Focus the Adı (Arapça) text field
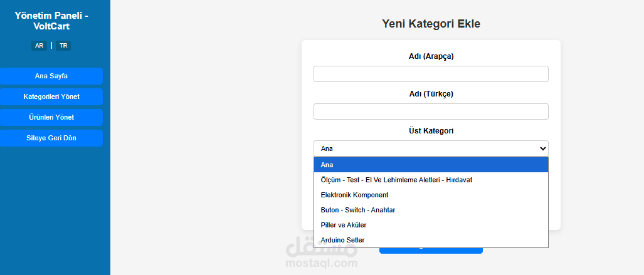Viewport: 644px width, 275px height. point(431,74)
